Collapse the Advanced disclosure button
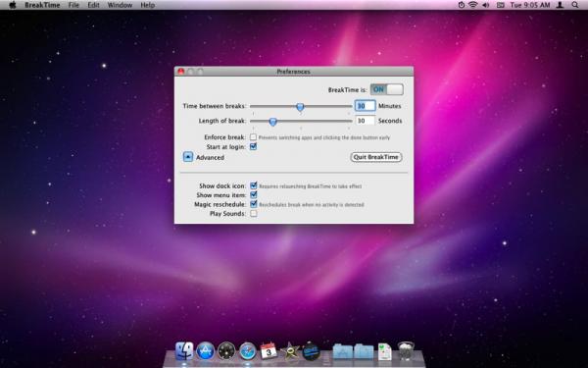The image size is (588, 368). (x=188, y=157)
